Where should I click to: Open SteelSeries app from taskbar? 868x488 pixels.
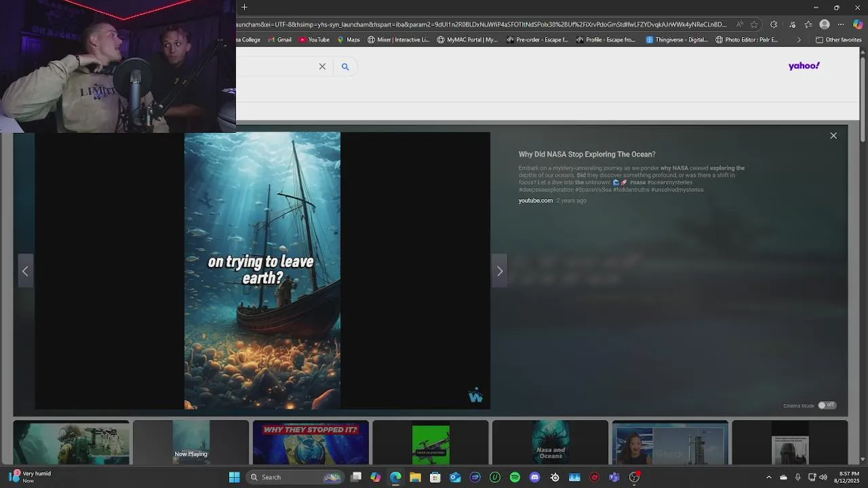[x=555, y=477]
